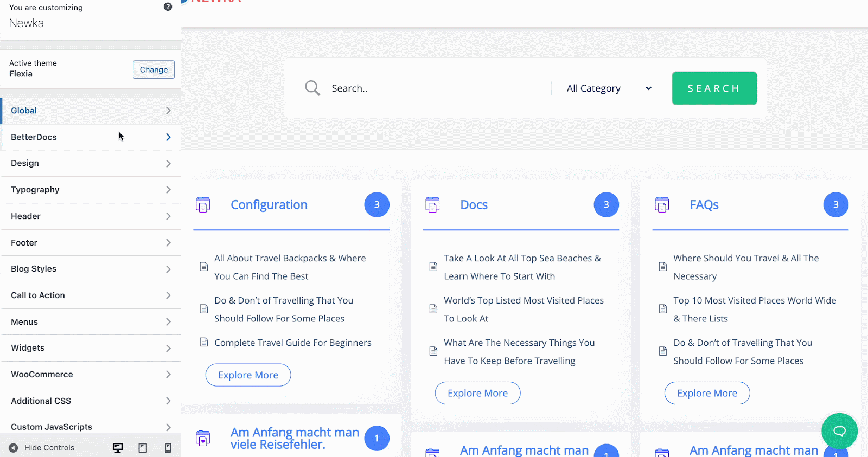Click document icon beside What Are The Necessary

click(433, 351)
